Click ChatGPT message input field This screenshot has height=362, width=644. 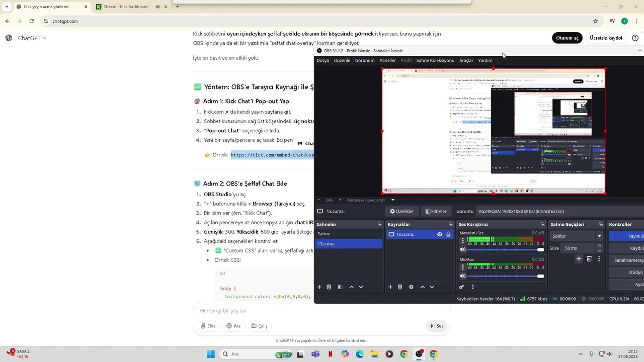tap(321, 311)
